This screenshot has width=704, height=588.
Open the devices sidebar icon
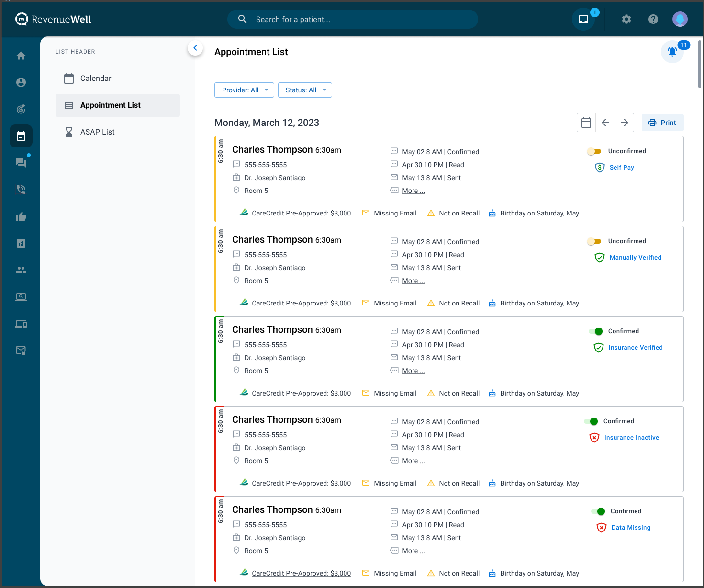[21, 324]
